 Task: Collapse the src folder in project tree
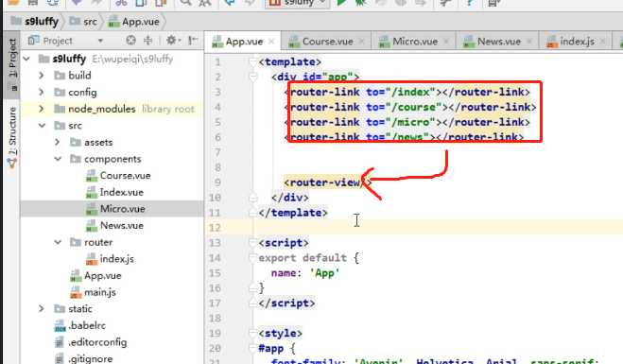(43, 125)
